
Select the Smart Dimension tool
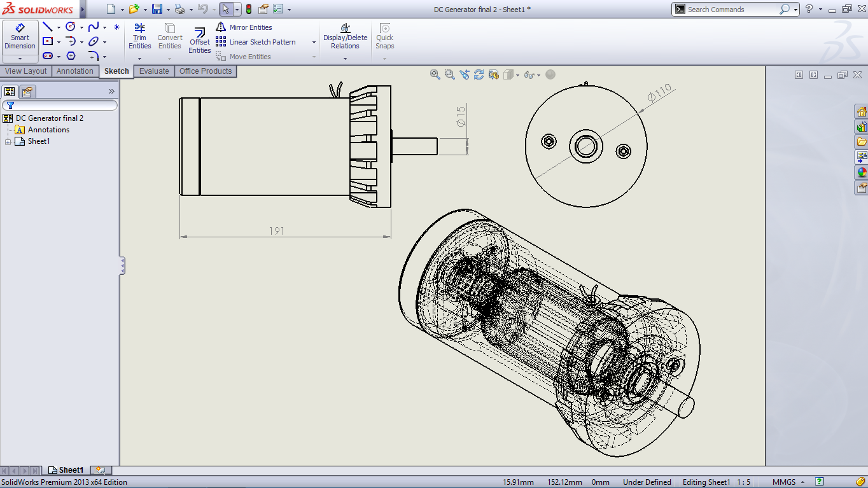[20, 37]
